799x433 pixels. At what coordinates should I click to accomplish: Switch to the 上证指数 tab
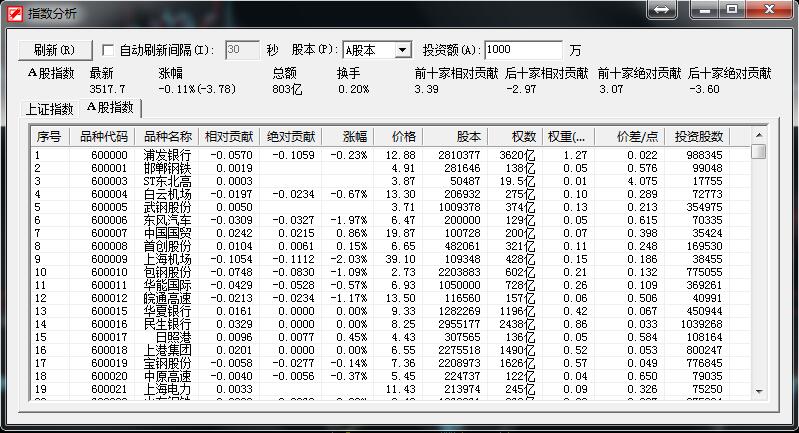point(49,109)
